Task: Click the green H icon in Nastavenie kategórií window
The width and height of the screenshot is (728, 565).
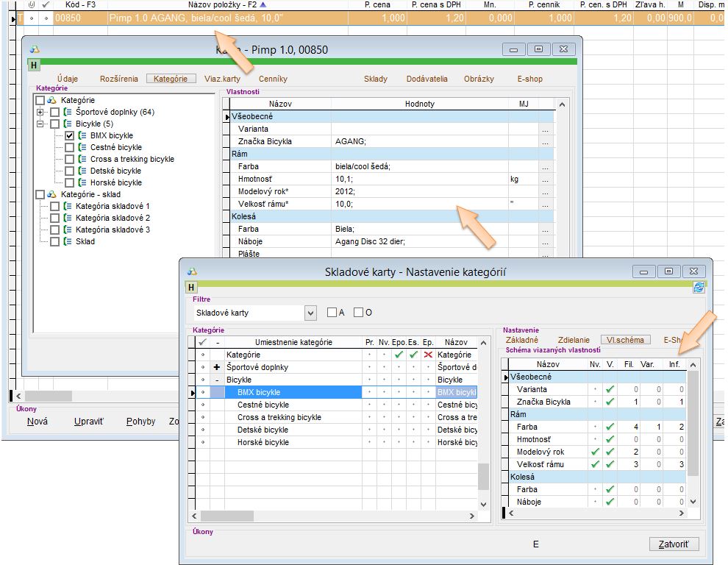Action: (x=191, y=287)
